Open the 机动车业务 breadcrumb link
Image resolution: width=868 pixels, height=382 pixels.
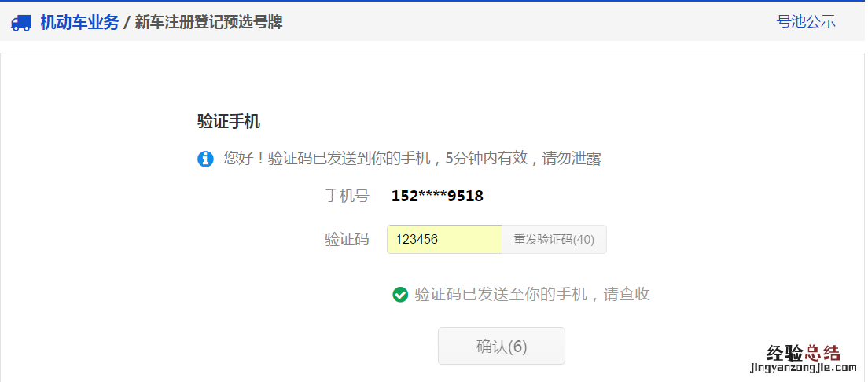pyautogui.click(x=79, y=23)
